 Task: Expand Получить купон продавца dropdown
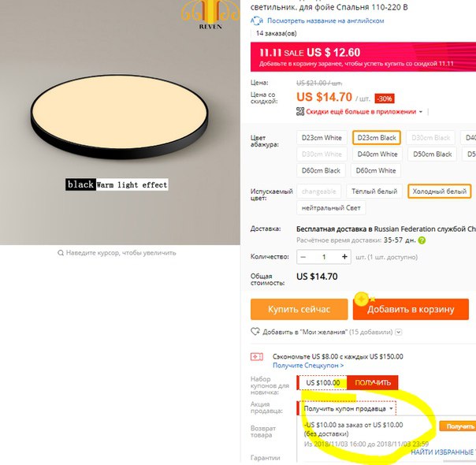pyautogui.click(x=347, y=408)
